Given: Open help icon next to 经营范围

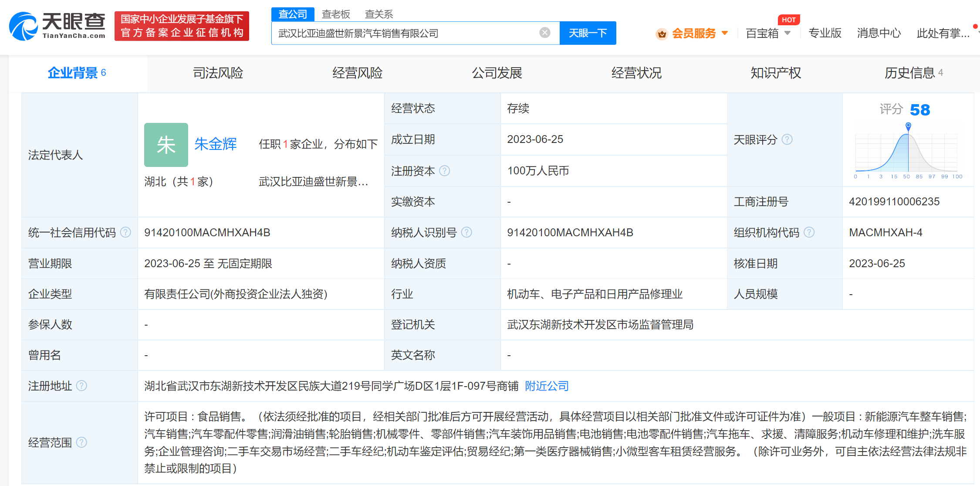Looking at the screenshot, I should click(81, 442).
